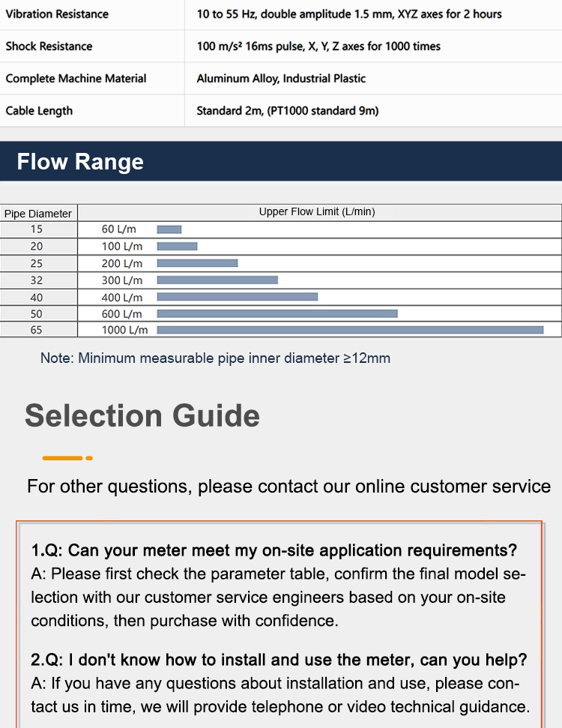Click the 'Pipe Diameter' column header

click(x=38, y=214)
